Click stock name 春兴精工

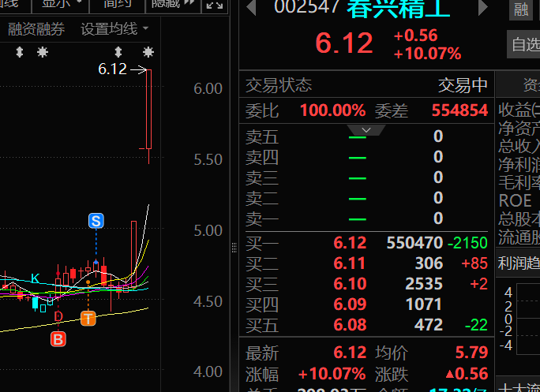[x=399, y=8]
